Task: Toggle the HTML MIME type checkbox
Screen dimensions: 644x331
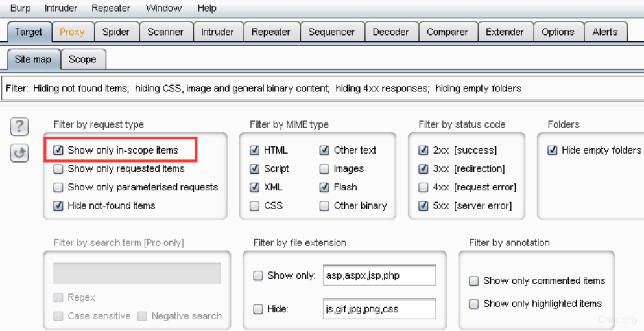Action: pos(255,150)
